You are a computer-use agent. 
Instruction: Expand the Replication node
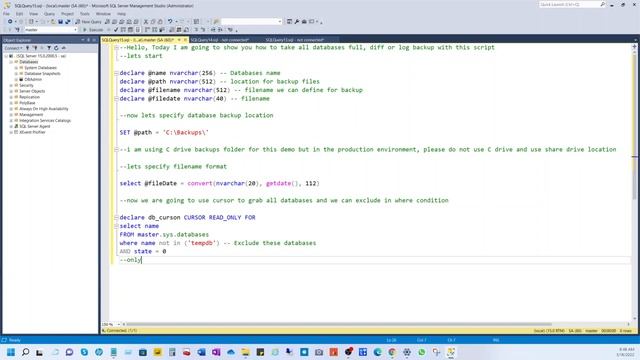point(11,97)
